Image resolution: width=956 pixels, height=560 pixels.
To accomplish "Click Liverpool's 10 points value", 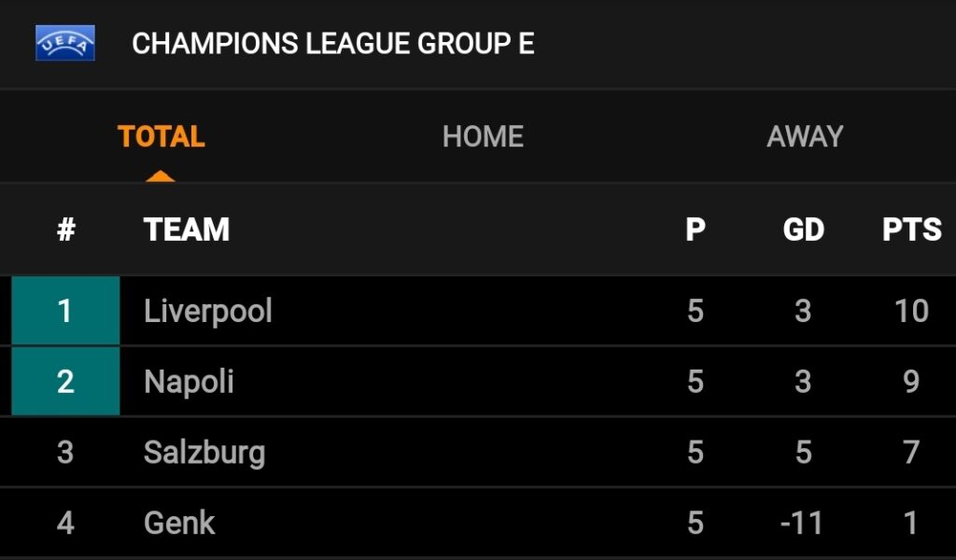I will tap(911, 311).
